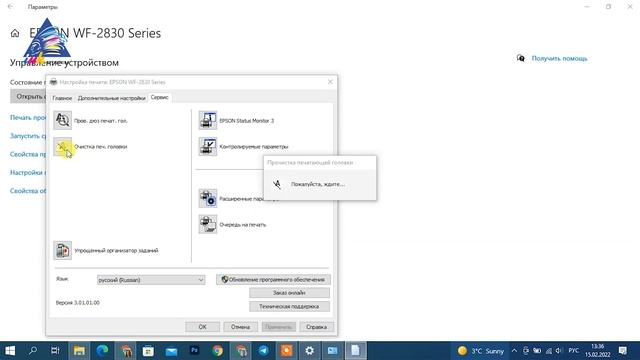
Task: Click the Техническая поддержка button
Action: [289, 306]
